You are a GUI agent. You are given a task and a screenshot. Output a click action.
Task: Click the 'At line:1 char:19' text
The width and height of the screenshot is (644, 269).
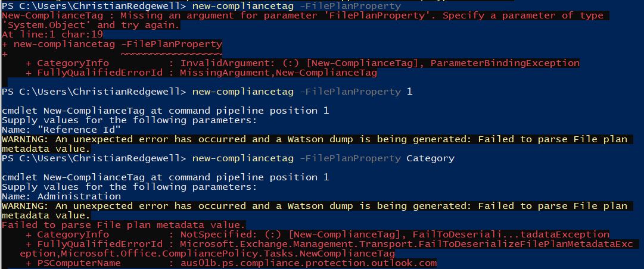[x=52, y=35]
